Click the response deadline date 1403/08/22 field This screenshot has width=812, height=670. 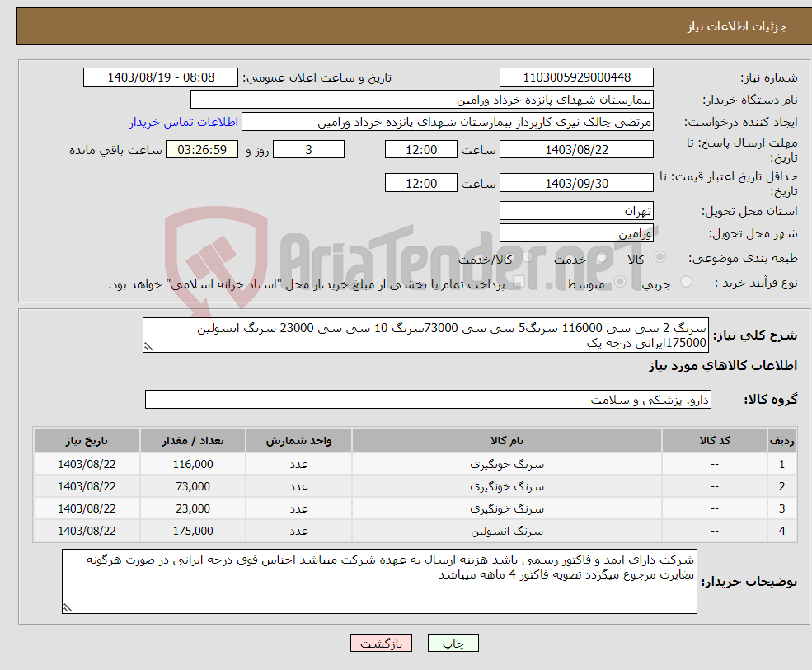tap(576, 150)
